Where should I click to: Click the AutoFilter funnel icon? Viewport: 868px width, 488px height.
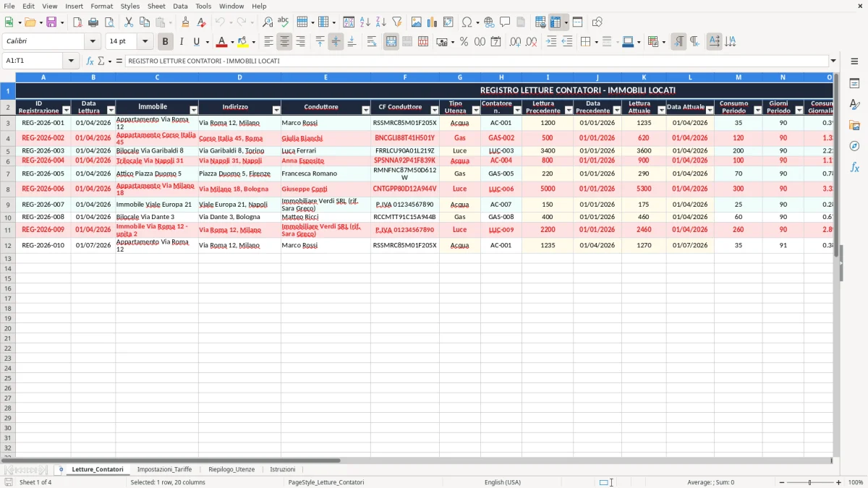coord(397,22)
